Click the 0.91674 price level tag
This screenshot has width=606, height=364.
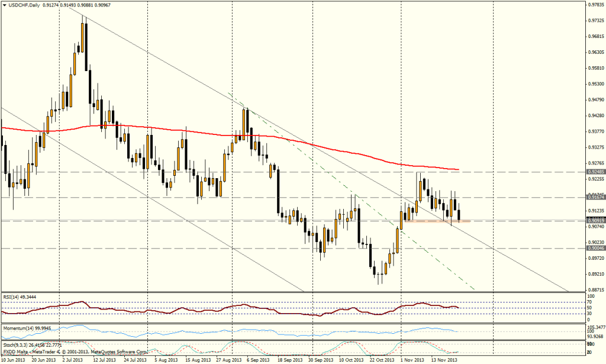pos(595,197)
